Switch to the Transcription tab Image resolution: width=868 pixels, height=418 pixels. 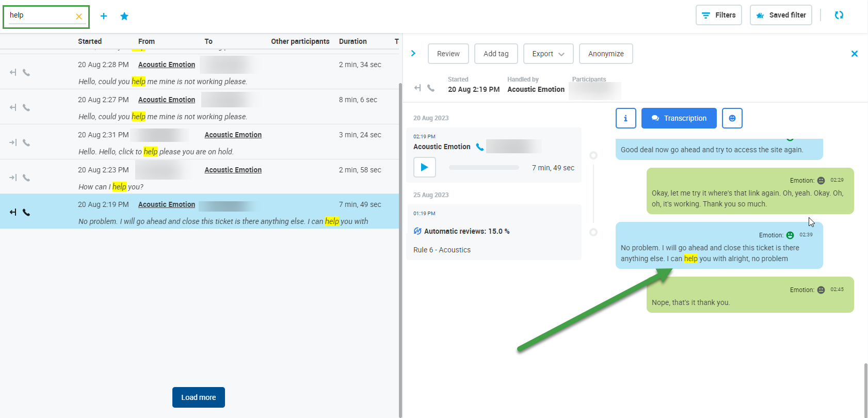coord(679,118)
